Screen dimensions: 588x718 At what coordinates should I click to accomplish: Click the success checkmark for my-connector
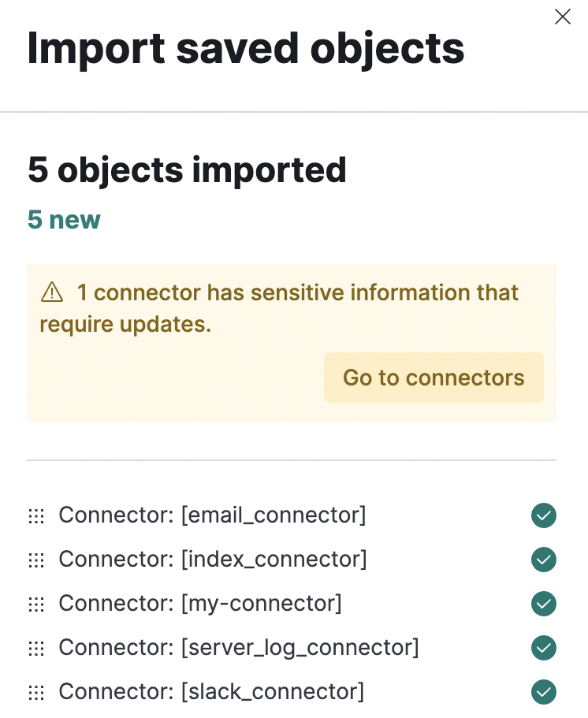coord(544,604)
